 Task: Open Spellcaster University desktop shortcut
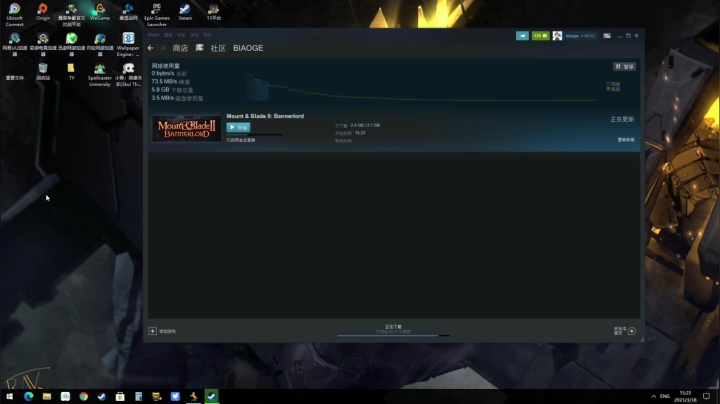click(x=100, y=74)
